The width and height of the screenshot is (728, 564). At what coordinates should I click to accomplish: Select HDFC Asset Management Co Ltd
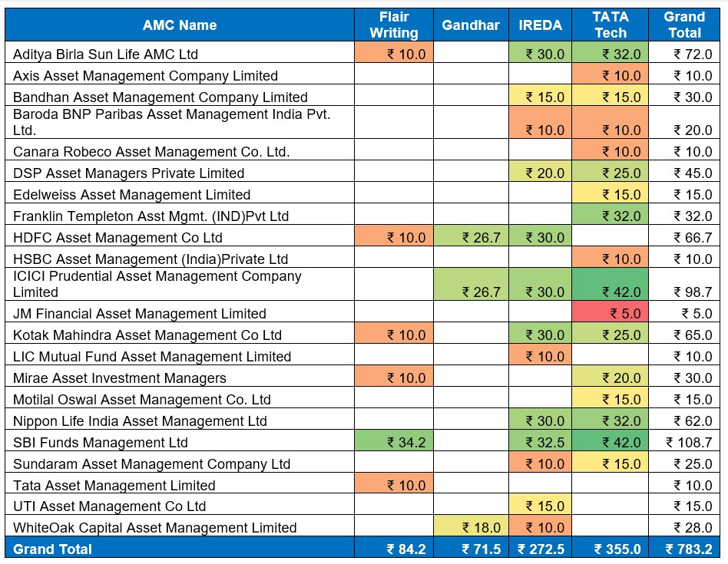(x=117, y=237)
